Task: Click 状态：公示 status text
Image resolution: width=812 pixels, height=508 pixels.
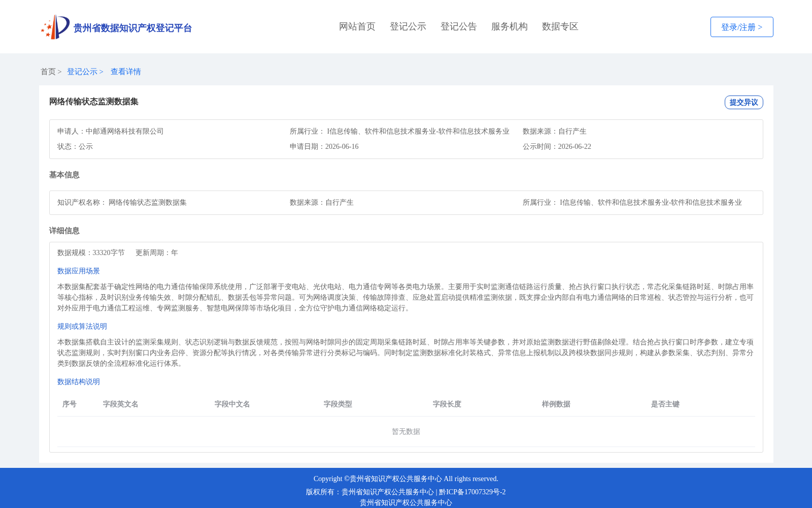Action: [x=75, y=146]
